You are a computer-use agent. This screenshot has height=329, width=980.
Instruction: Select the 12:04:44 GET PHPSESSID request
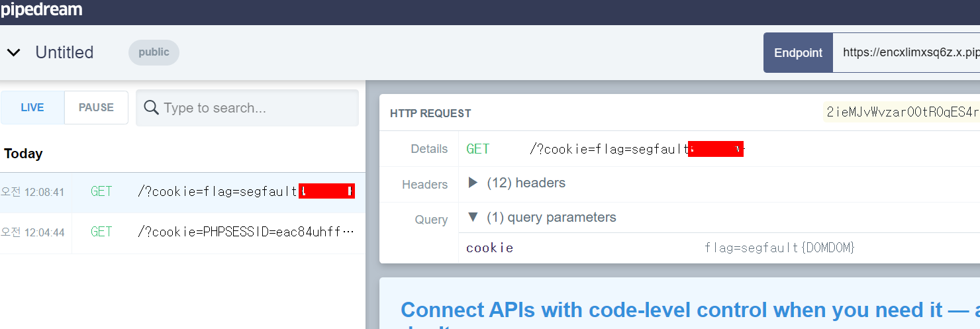pyautogui.click(x=182, y=232)
